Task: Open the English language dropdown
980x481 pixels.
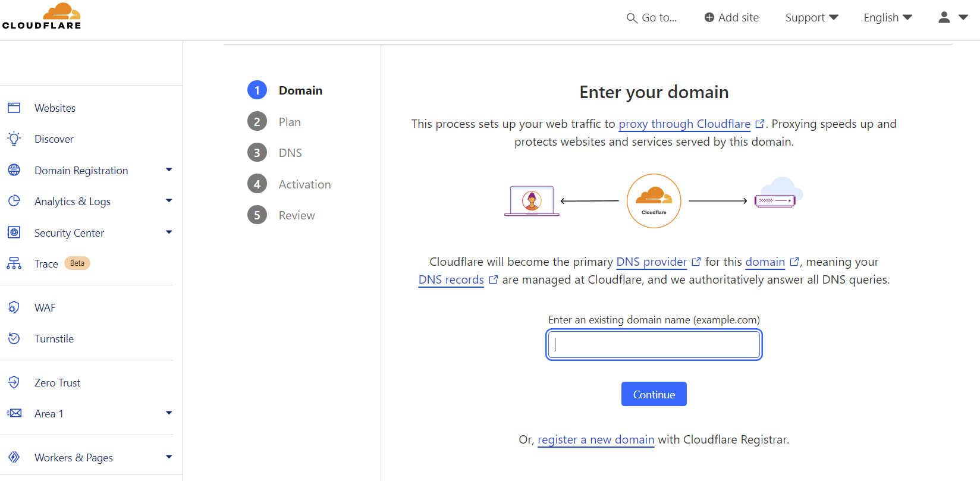Action: [887, 17]
